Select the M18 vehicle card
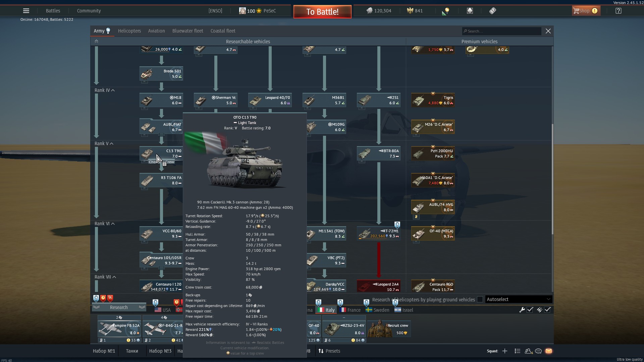644x362 pixels. pyautogui.click(x=161, y=100)
